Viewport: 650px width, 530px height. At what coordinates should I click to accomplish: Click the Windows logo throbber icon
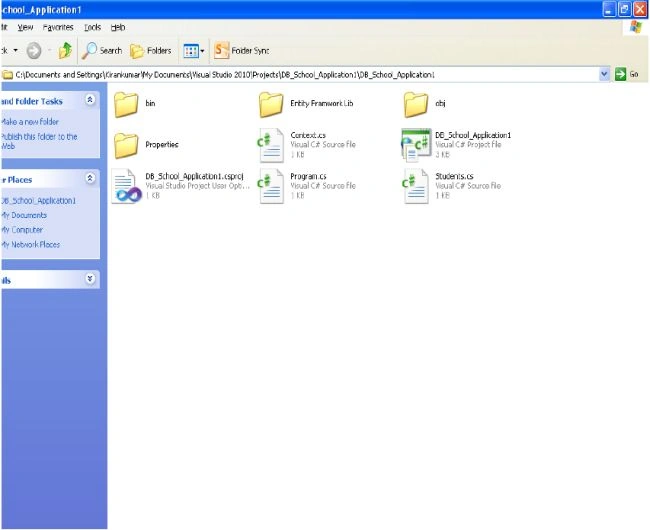[x=635, y=27]
